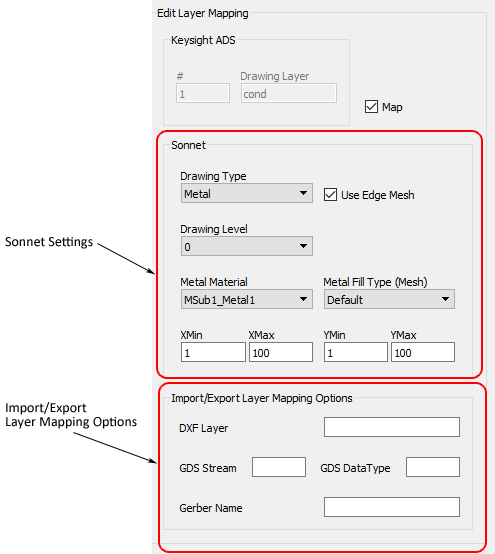Click into the YMax field

coord(423,352)
